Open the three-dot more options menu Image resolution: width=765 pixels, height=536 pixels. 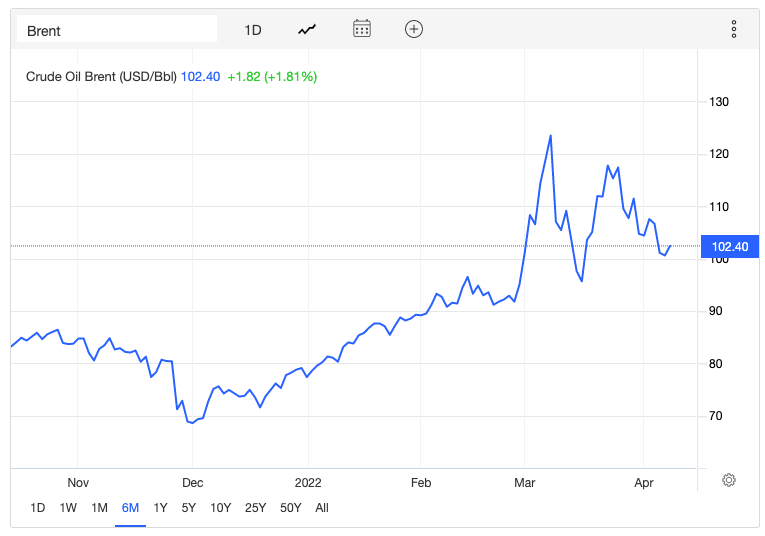(x=734, y=29)
